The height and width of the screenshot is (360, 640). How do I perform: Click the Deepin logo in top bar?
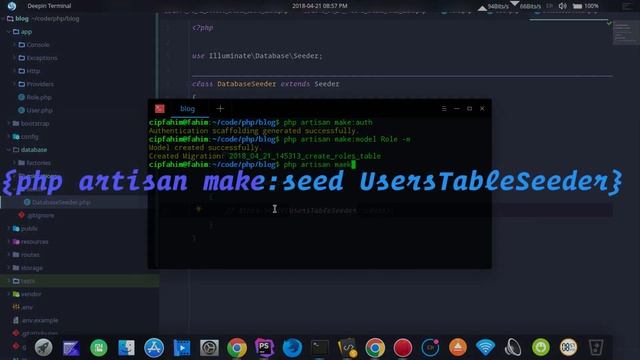pyautogui.click(x=12, y=6)
